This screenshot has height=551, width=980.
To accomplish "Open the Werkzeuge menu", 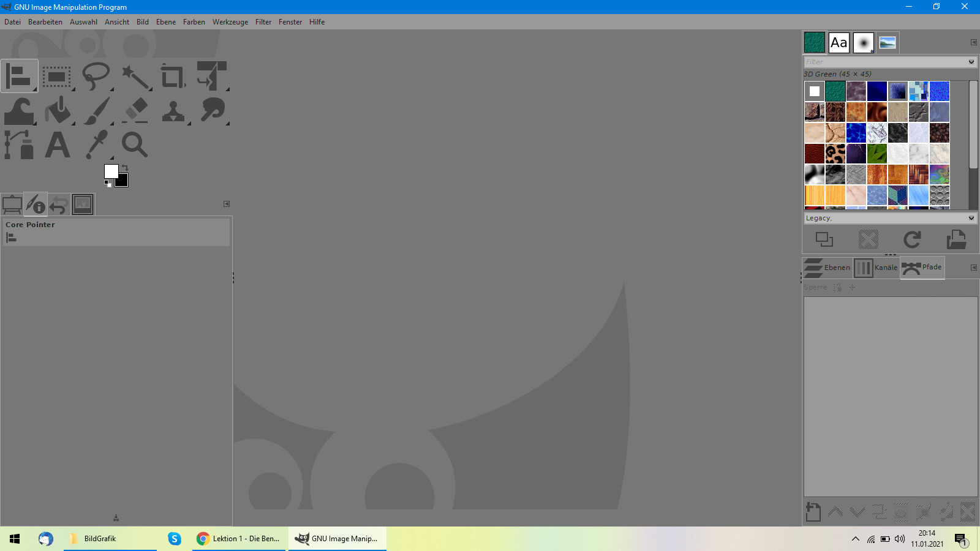I will coord(230,22).
